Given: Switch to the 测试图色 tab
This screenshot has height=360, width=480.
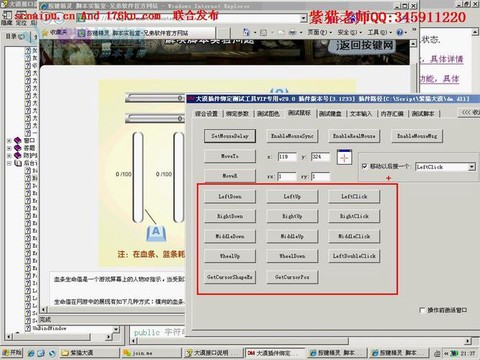Looking at the screenshot, I should (x=268, y=114).
